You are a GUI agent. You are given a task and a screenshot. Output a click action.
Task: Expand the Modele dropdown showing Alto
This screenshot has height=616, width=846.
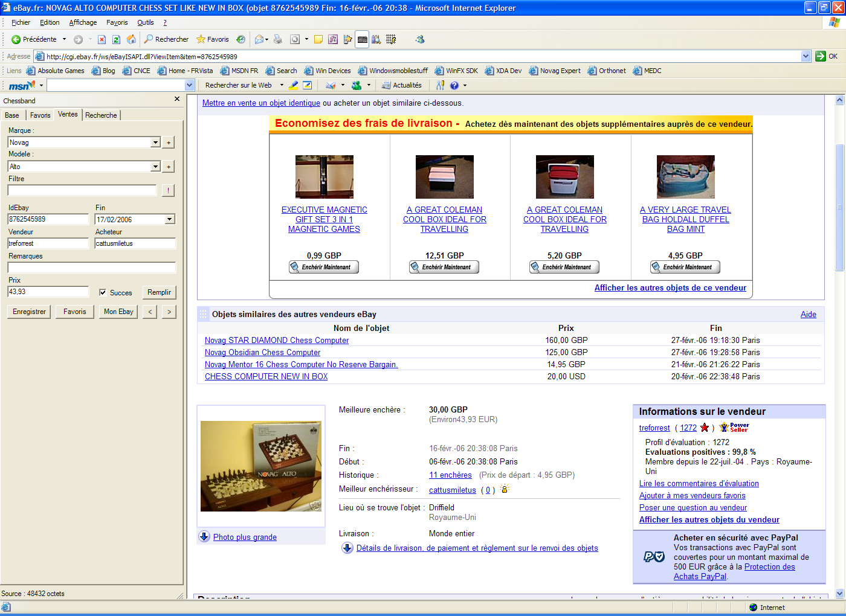point(155,167)
